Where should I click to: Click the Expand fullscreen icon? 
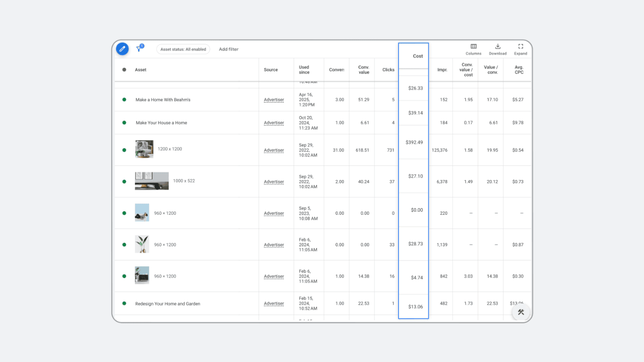521,46
